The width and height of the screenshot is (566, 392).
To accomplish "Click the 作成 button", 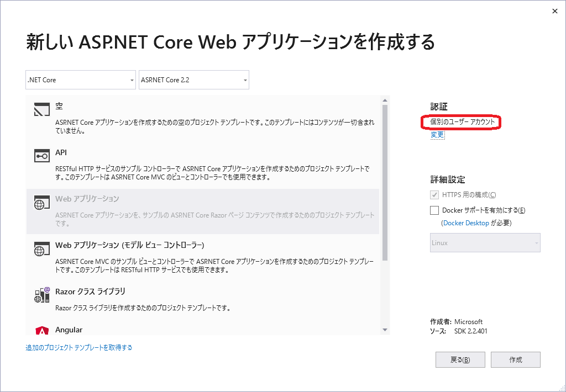I will pyautogui.click(x=516, y=359).
